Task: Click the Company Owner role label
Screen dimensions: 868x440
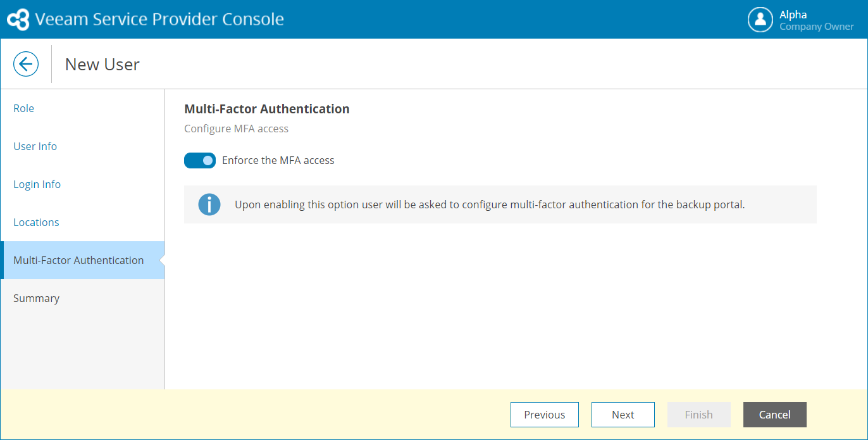Action: pyautogui.click(x=816, y=27)
